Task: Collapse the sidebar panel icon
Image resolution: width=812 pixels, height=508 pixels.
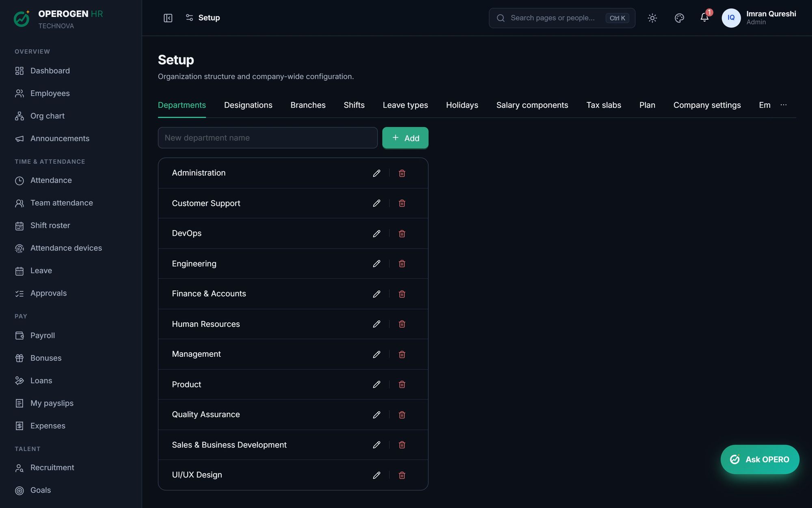Action: click(x=168, y=18)
